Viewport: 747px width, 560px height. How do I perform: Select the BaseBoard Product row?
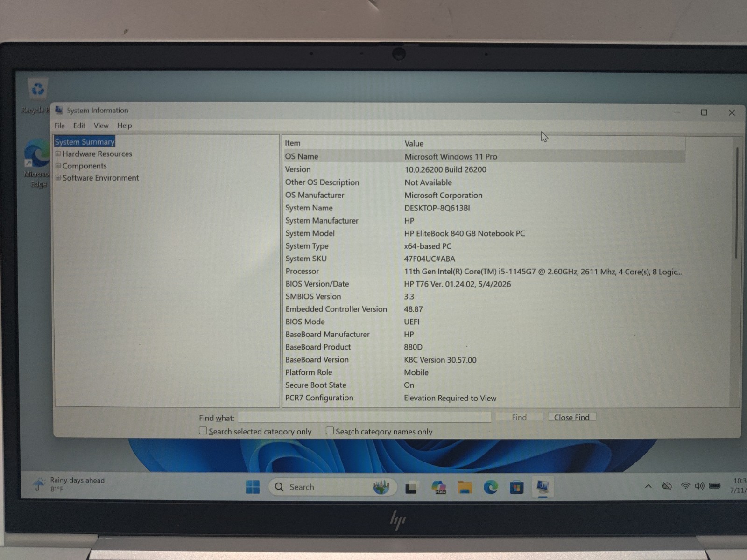coord(484,347)
